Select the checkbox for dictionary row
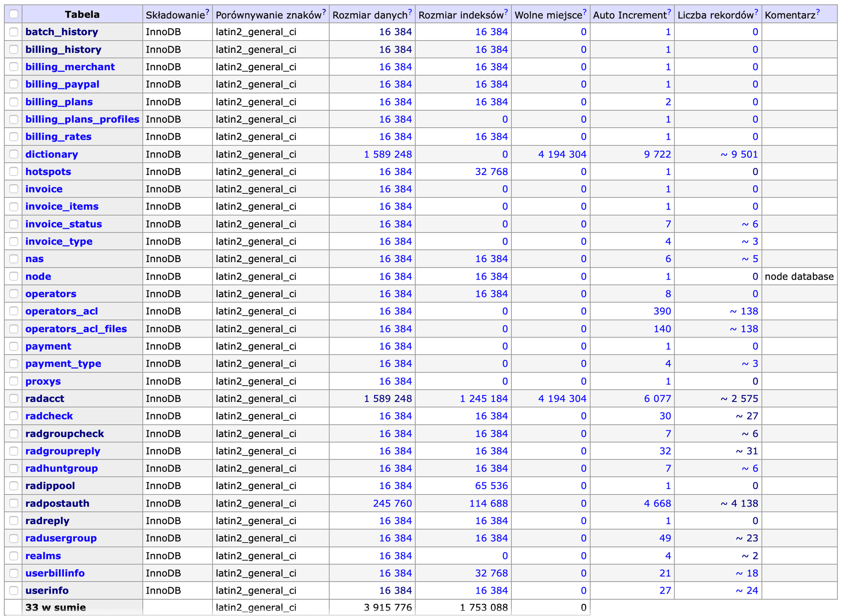Viewport: 858px width, 616px height. pos(14,154)
